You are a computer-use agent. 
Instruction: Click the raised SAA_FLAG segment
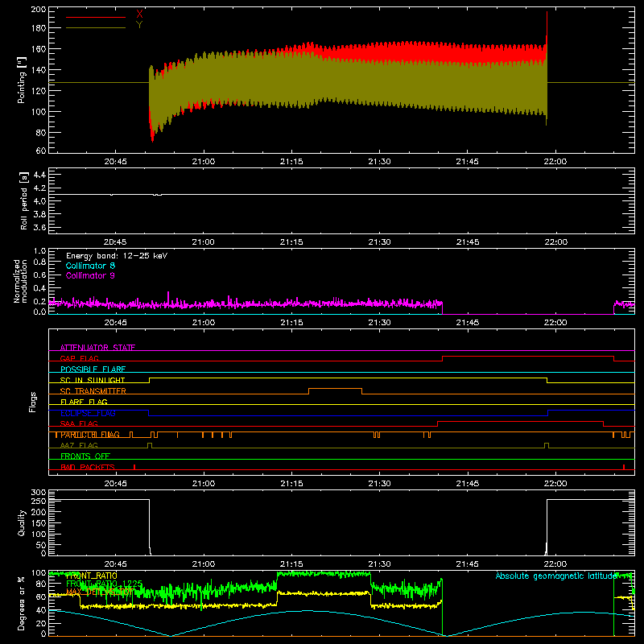520,421
